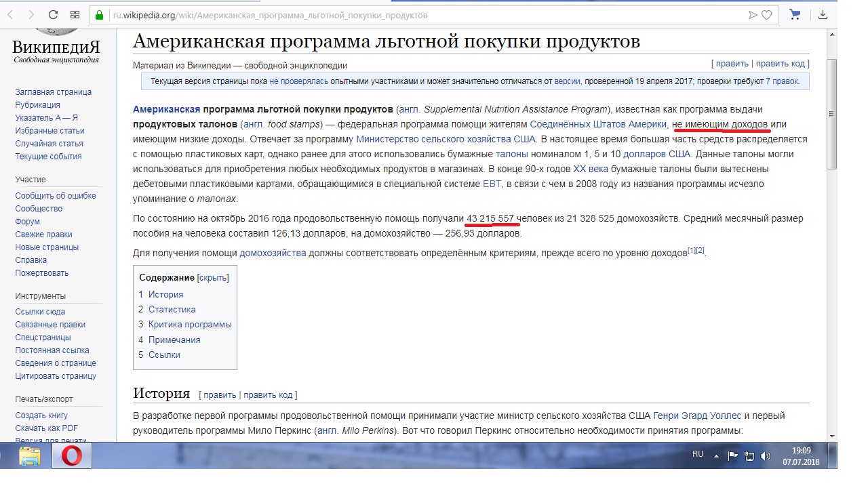The image size is (868, 488).
Task: Click Сообщить об ошибке link
Action: [56, 196]
